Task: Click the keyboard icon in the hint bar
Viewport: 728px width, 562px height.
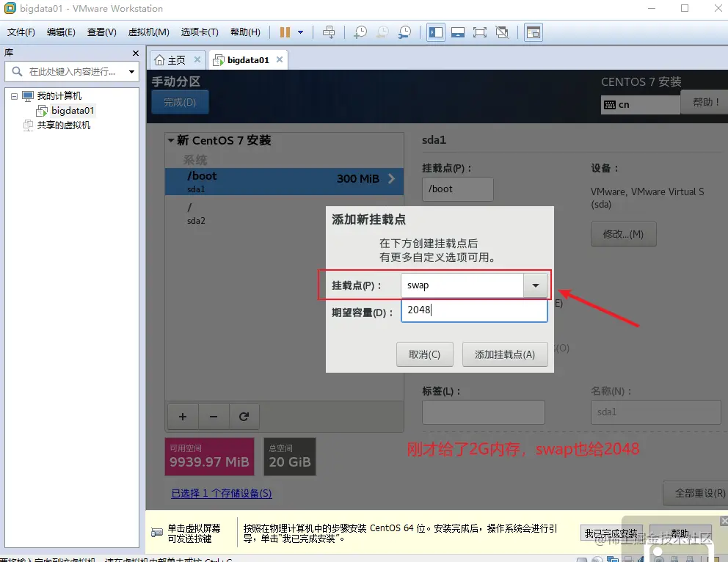Action: click(157, 533)
